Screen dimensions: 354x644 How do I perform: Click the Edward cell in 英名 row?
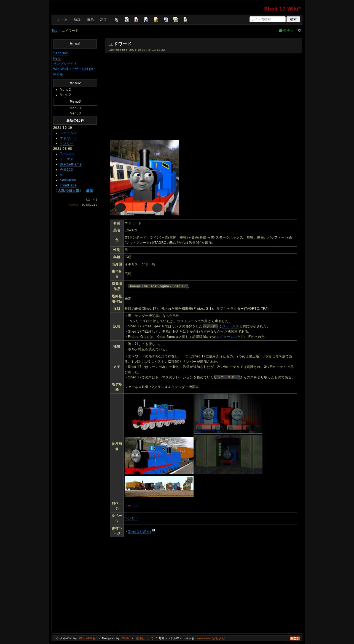click(210, 230)
